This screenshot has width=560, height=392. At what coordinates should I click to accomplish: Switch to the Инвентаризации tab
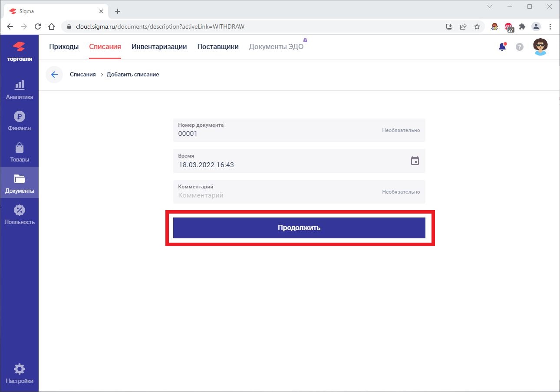coord(159,47)
